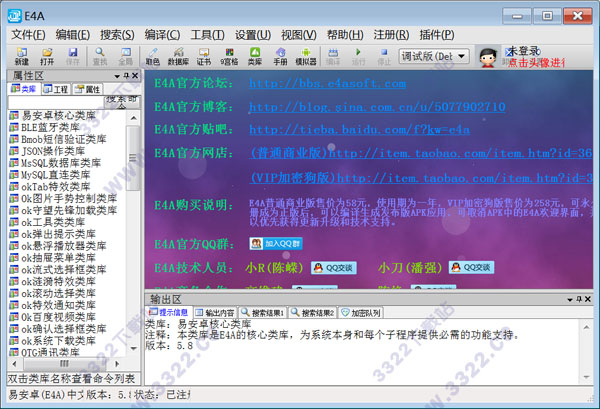This screenshot has height=409, width=600.
Task: Select JSON操作类库 in the list
Action: [47, 151]
